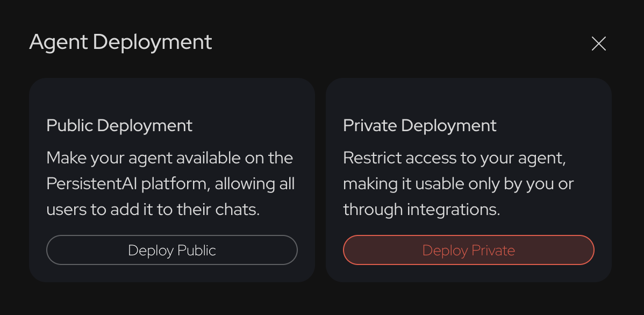This screenshot has height=315, width=644.
Task: Click the line "making it usable only by you or"
Action: point(459,184)
